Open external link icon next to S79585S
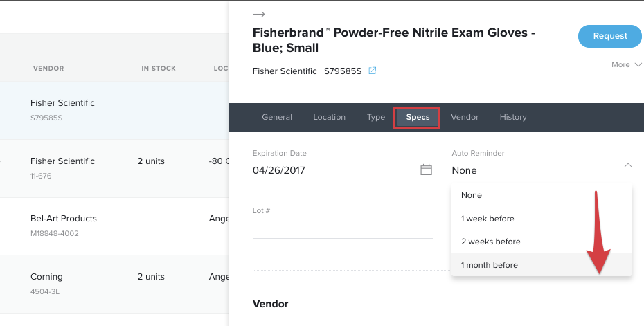This screenshot has width=644, height=326. [372, 71]
